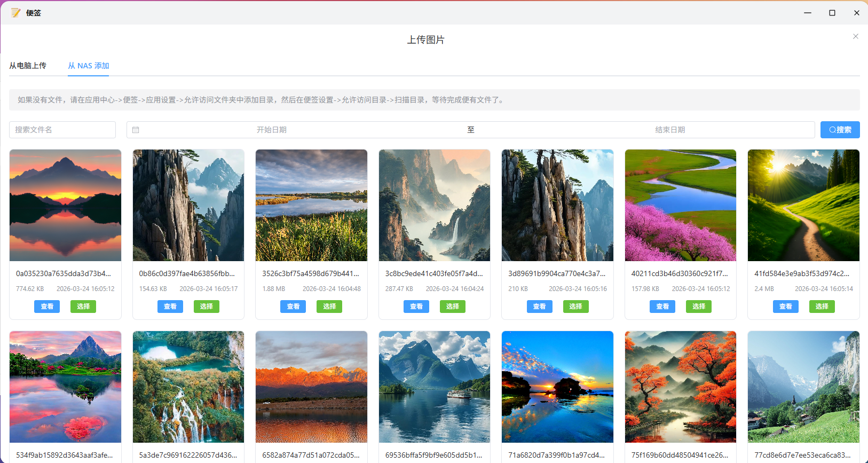Open thumbnail of file 0b86c0d397fae4b63856fbb
868x463 pixels.
click(x=188, y=205)
